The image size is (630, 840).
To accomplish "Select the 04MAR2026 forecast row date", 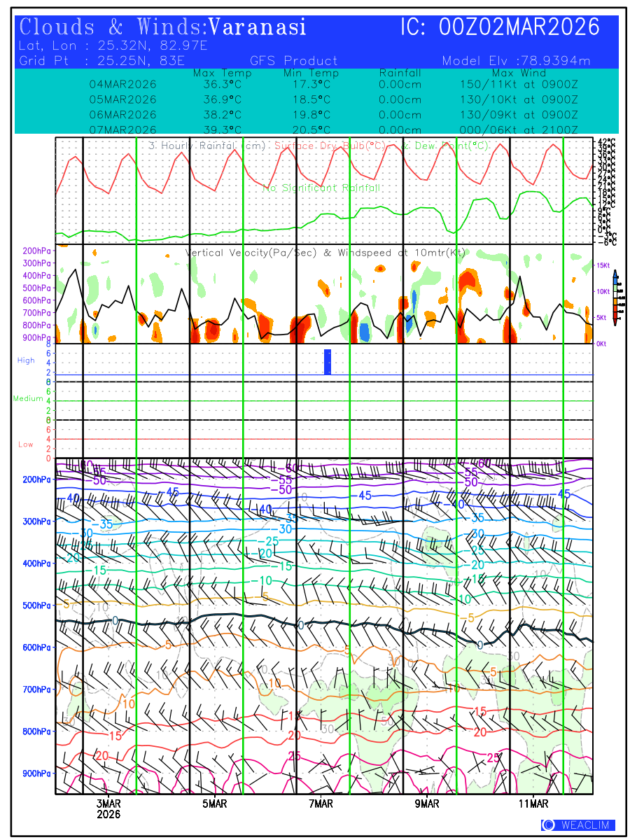I will click(122, 84).
